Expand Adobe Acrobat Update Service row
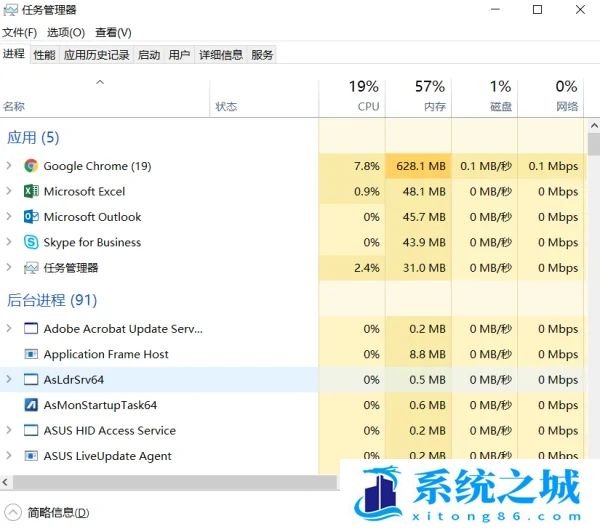The image size is (600, 529). (9, 328)
